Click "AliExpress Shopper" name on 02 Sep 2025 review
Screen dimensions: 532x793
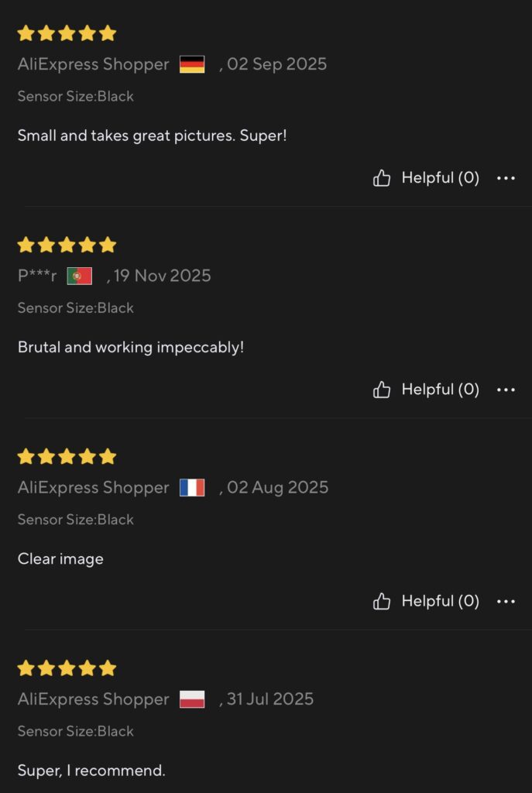(93, 64)
